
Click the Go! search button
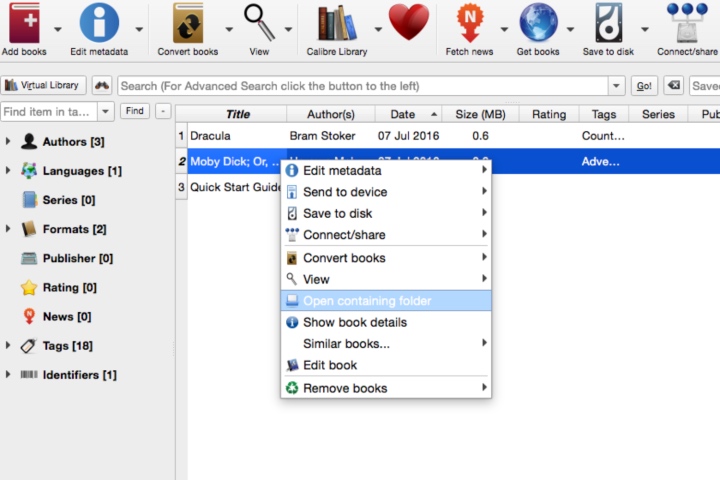tap(644, 86)
